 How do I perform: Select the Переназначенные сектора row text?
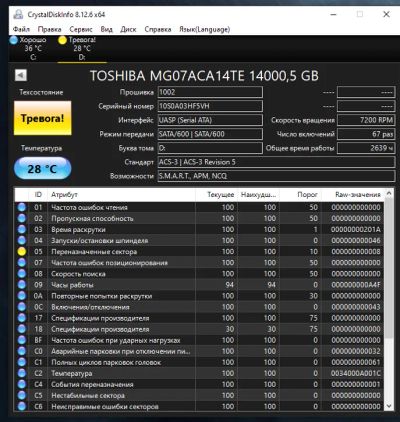94,252
